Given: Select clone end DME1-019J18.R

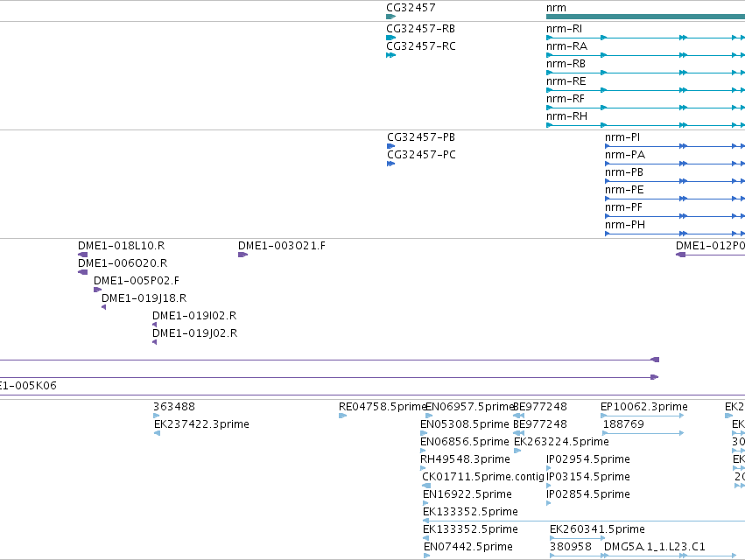Looking at the screenshot, I should pos(144,298).
